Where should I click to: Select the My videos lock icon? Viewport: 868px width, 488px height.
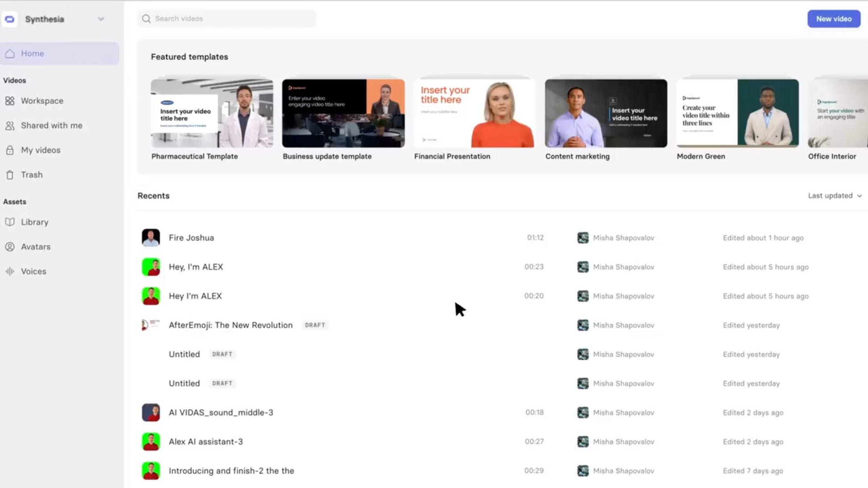click(10, 150)
